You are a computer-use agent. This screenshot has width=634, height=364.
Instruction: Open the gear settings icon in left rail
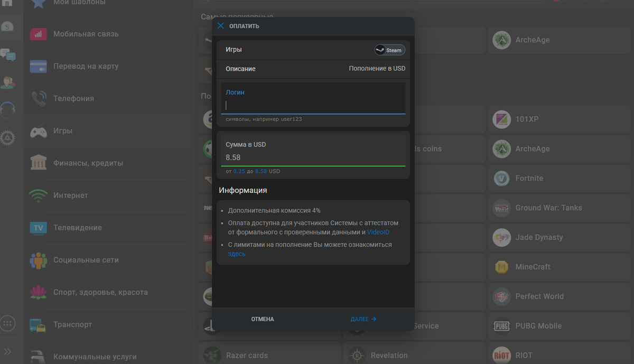8,138
